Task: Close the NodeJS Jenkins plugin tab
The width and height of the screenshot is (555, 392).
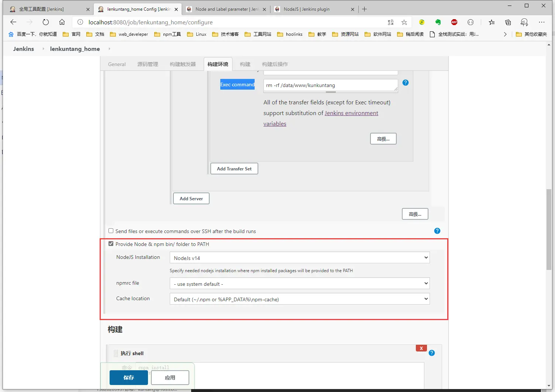Action: 352,9
